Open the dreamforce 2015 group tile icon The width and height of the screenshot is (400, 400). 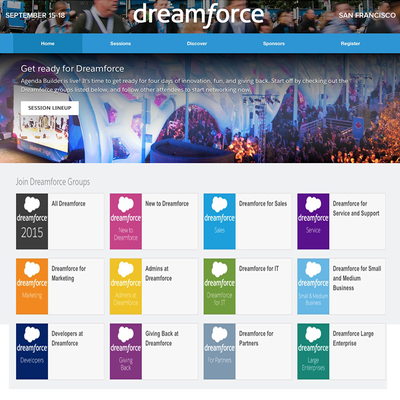click(32, 221)
